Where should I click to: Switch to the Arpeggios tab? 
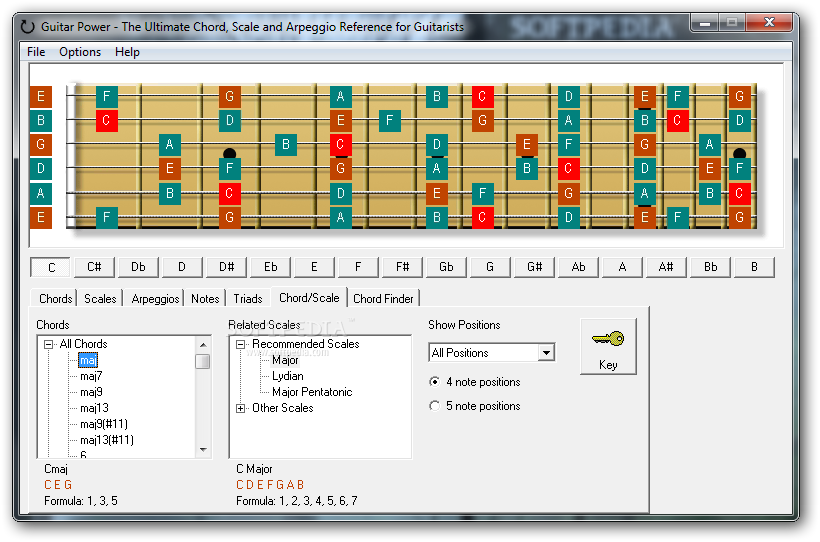pos(155,299)
